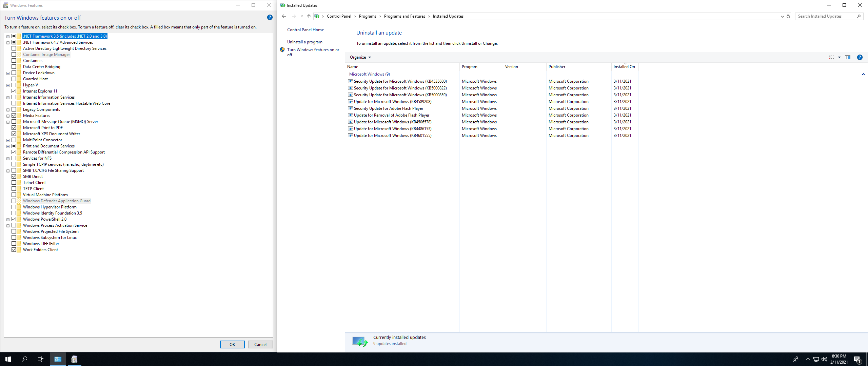Open the view options dropdown arrow
This screenshot has width=868, height=366.
[840, 57]
